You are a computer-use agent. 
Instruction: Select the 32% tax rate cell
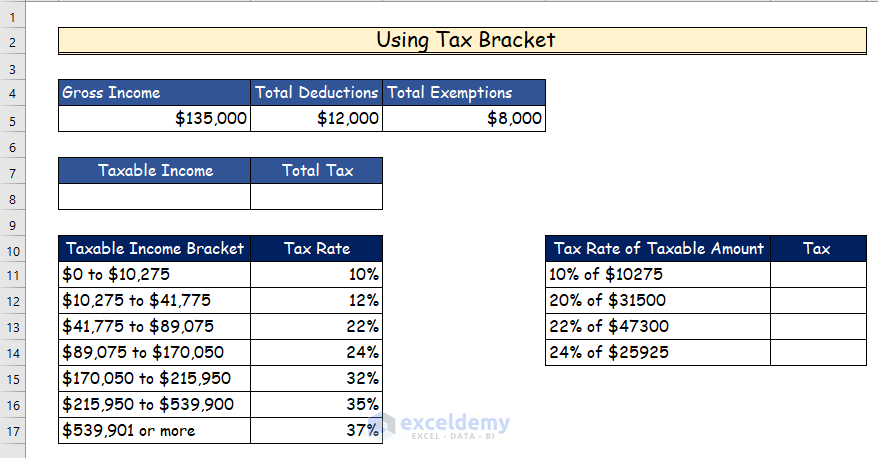[316, 379]
